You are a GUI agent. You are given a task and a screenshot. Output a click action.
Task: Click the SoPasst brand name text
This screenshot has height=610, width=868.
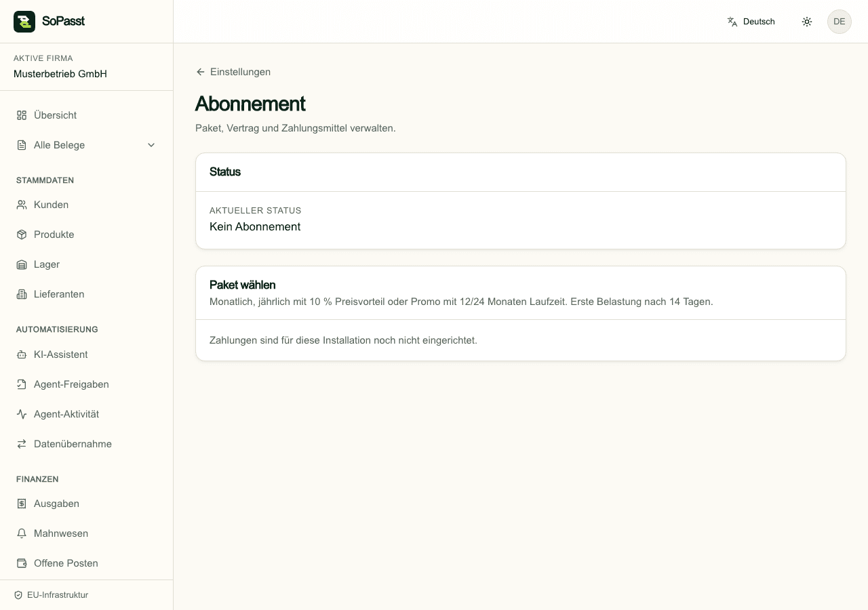(63, 22)
